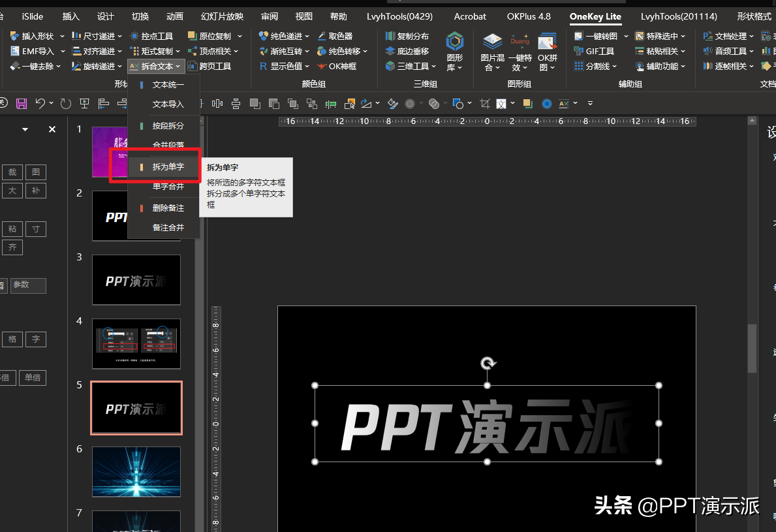Open the 图形库 shape library
The image size is (776, 532).
tap(454, 52)
